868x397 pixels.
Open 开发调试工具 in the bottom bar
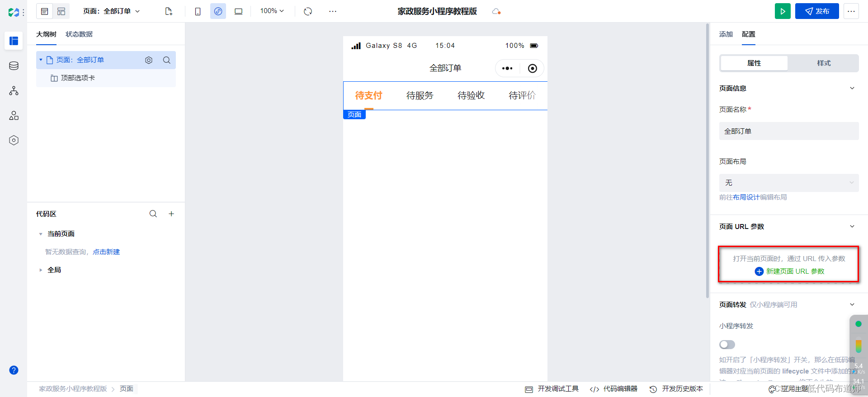point(552,389)
